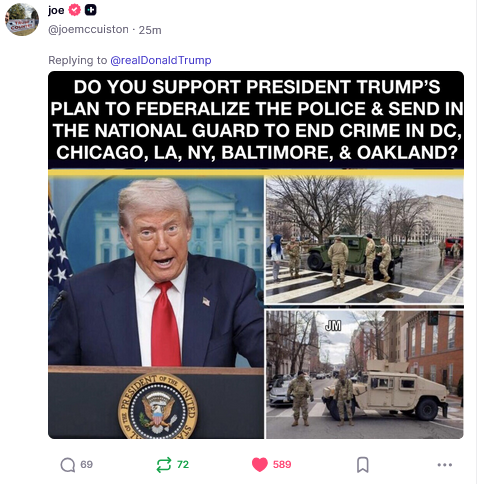Image resolution: width=478 pixels, height=484 pixels.
Task: Follow the @realDonaldTrump mention link
Action: 161,60
